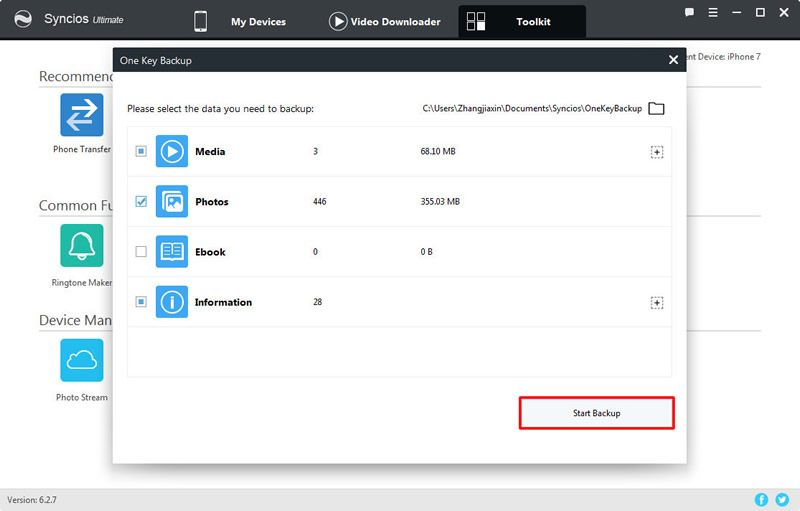Screen dimensions: 800x511
Task: Click the play icon beside Video Downloader
Action: click(x=338, y=21)
